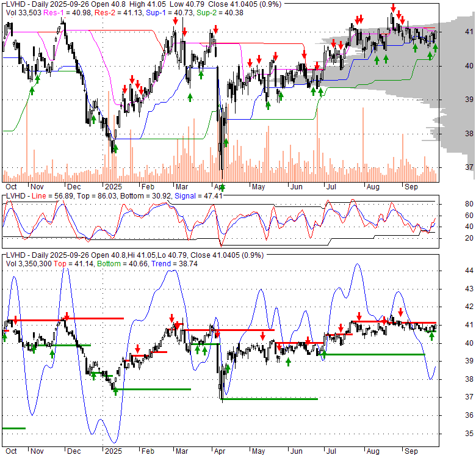Screen dimensions: 476x455
Task: Click the 'Nov' label under the upper chart
Action: pyautogui.click(x=37, y=186)
